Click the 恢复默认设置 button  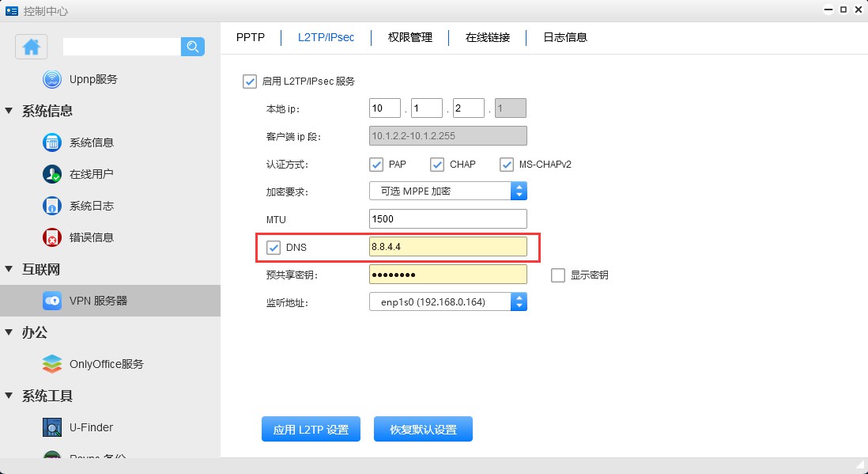pos(423,430)
